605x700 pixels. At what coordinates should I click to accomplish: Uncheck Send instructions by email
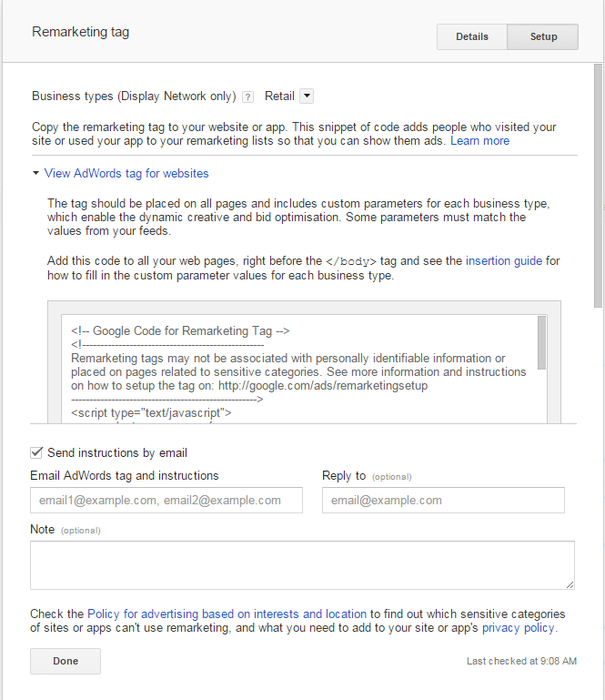click(x=37, y=452)
